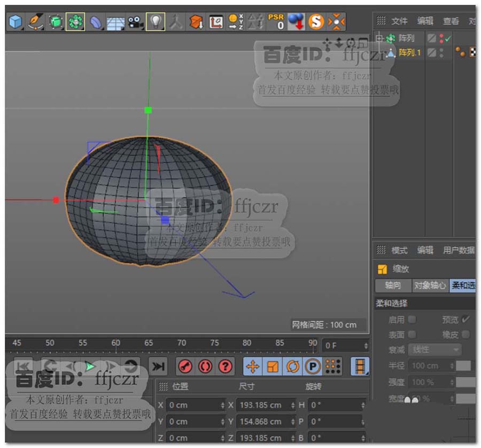Toggle Position keyframe recording
Screen dimensions: 481x448
tap(253, 366)
